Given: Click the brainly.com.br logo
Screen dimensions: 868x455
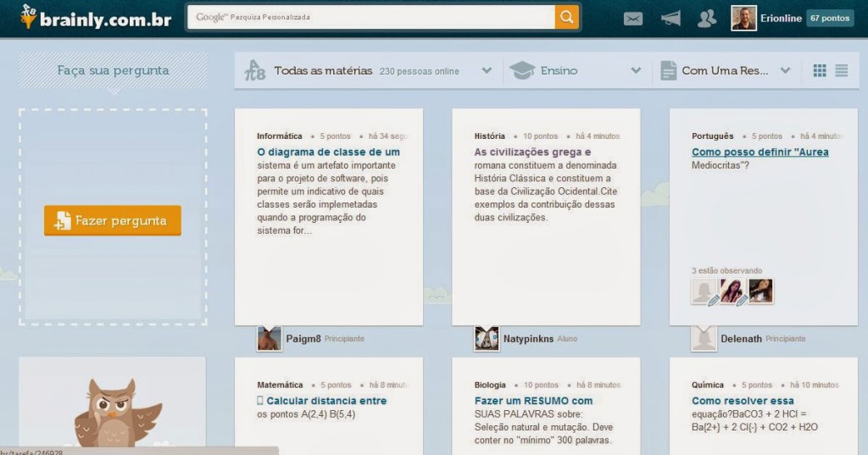Looking at the screenshot, I should pos(95,17).
